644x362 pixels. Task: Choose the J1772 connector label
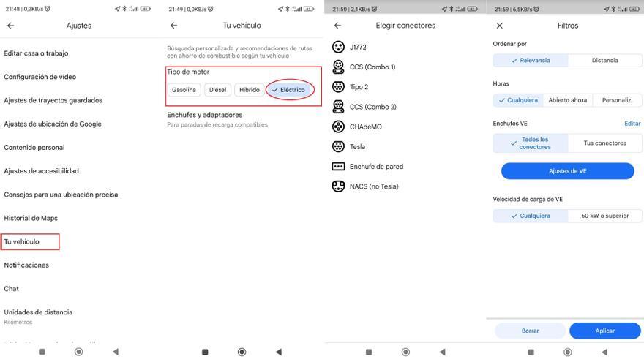point(358,48)
